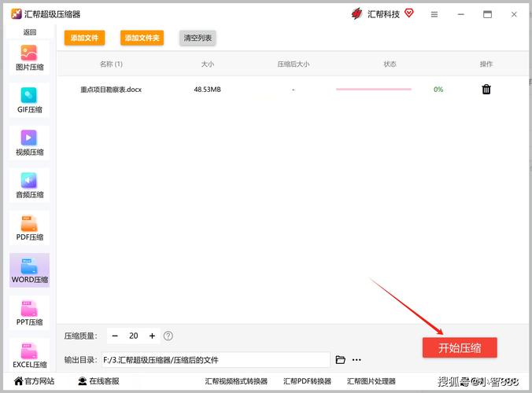
Task: Click the 压缩后大小 column header
Action: pos(293,64)
